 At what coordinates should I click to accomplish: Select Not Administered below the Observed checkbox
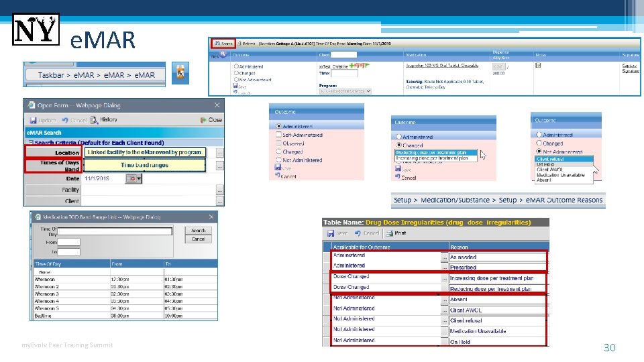[x=279, y=160]
